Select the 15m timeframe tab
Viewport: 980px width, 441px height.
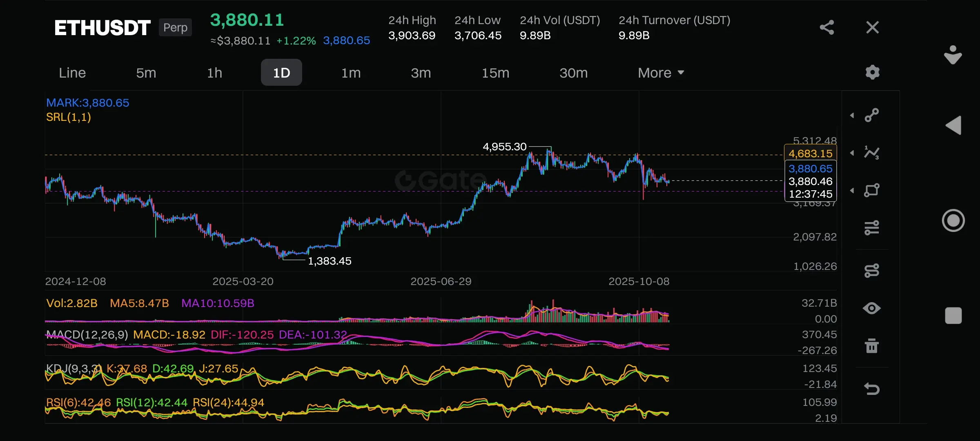[x=495, y=73]
